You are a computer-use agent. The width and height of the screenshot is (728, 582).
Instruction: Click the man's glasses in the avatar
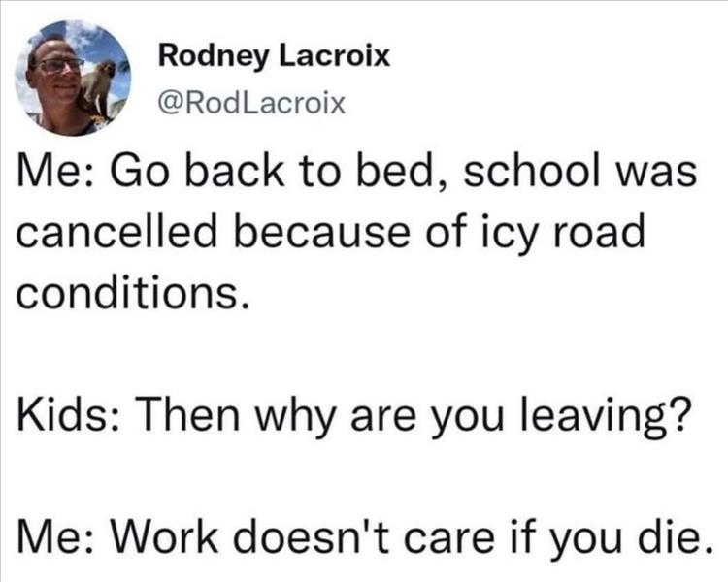coord(60,64)
